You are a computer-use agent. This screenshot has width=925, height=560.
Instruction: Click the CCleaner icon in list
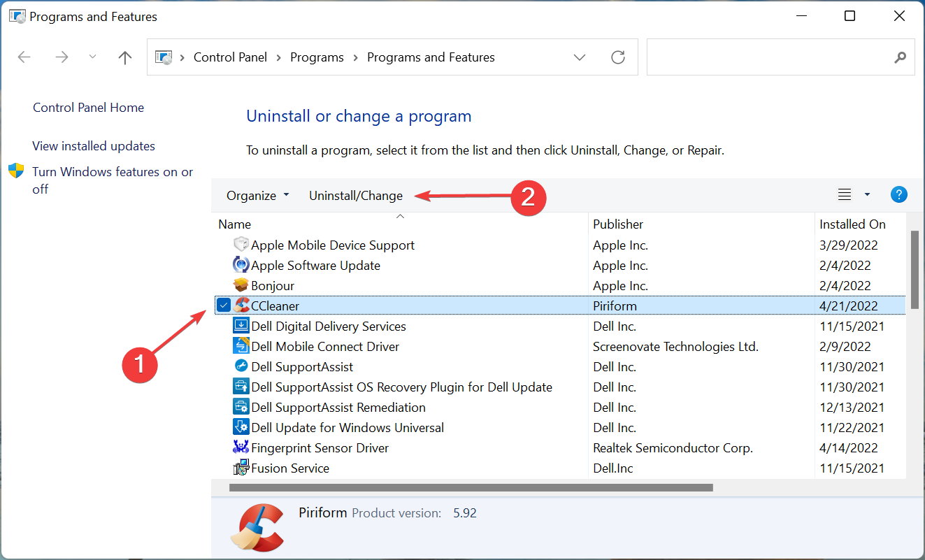(241, 306)
